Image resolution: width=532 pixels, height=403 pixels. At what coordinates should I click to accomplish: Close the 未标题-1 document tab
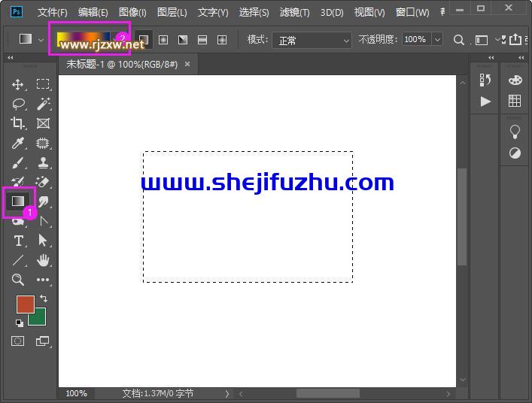click(x=187, y=64)
